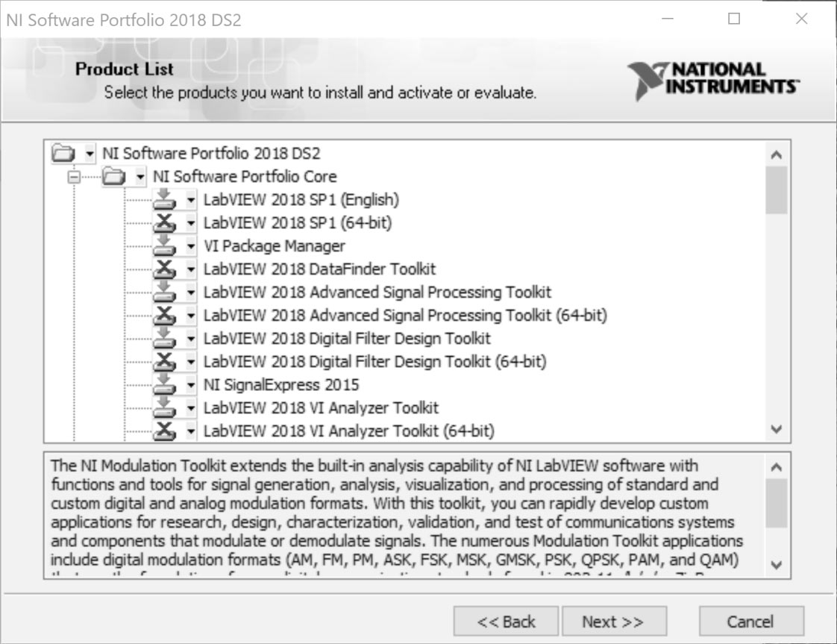Open install options dropdown for DataFinder Toolkit
This screenshot has width=837, height=644.
[191, 269]
